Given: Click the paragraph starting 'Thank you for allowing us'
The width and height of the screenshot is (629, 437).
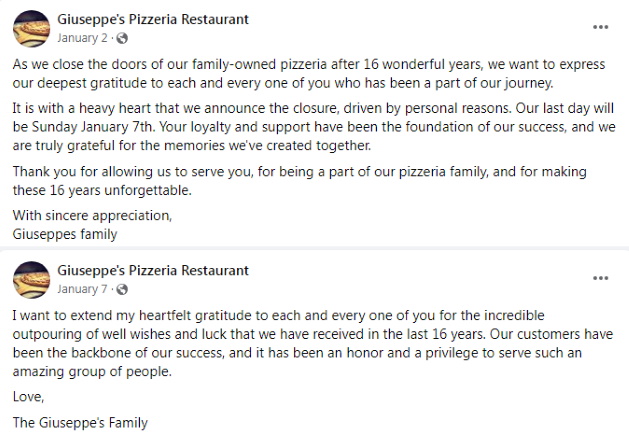Looking at the screenshot, I should (299, 181).
